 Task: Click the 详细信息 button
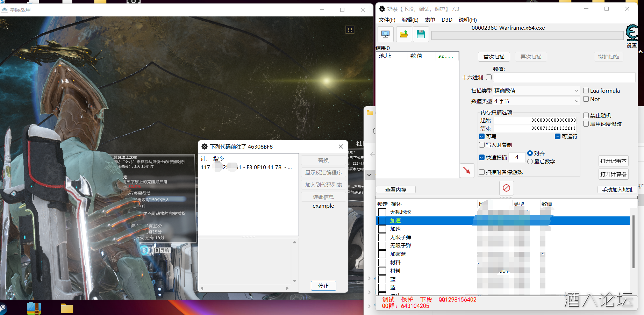(x=323, y=197)
